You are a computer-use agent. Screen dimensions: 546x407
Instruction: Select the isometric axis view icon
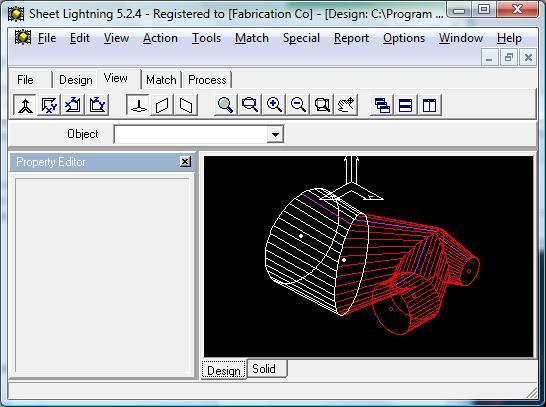(x=25, y=105)
